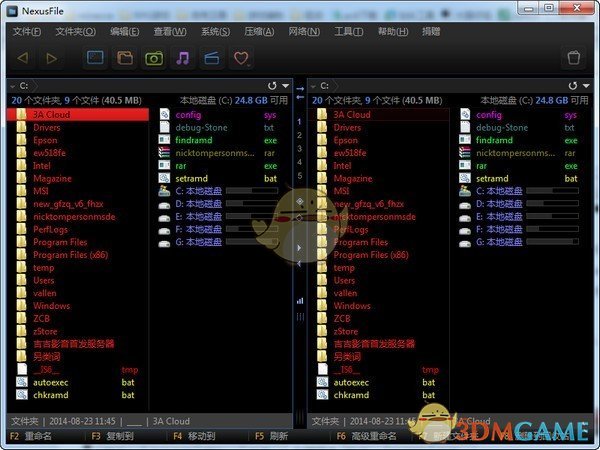
Task: Switch to folder tab number 5 in the center bar
Action: [299, 176]
